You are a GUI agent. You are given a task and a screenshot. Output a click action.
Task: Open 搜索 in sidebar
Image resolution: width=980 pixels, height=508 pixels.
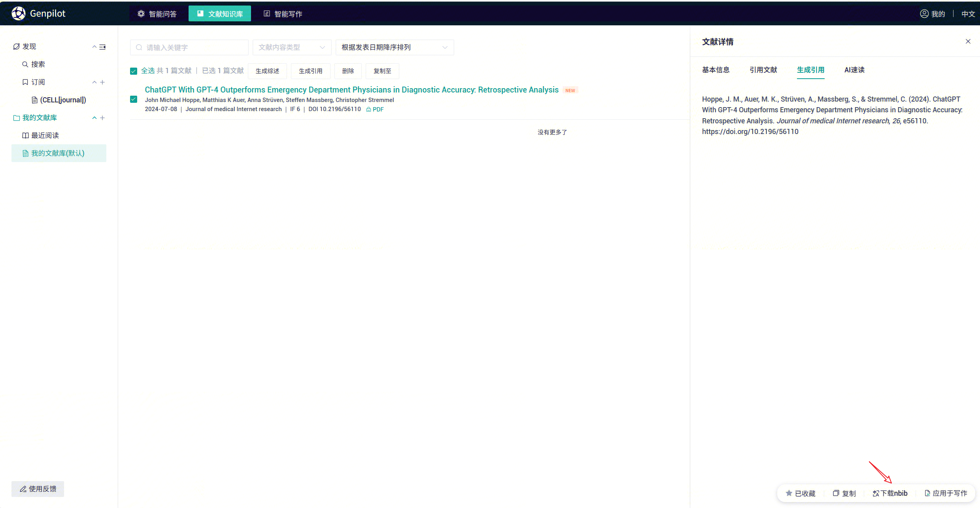38,64
